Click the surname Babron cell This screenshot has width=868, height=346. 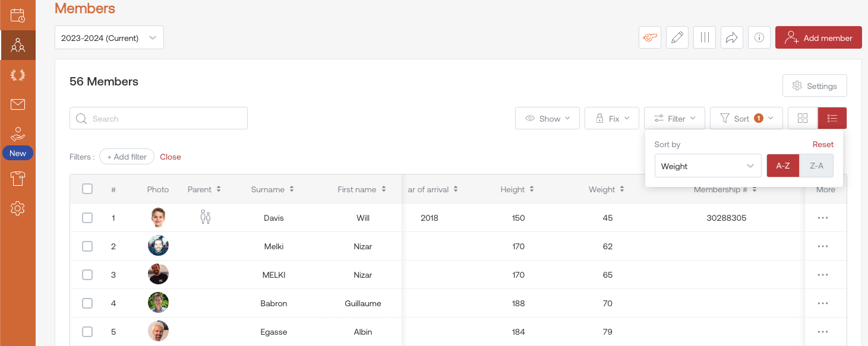(x=274, y=303)
